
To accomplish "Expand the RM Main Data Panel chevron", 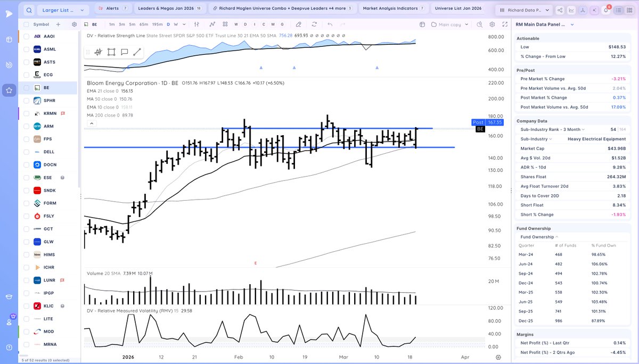I will tap(572, 24).
